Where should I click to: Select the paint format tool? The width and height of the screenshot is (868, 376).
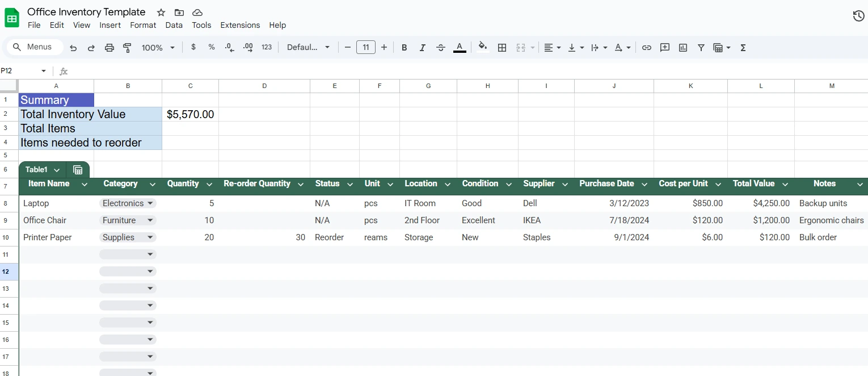tap(127, 48)
